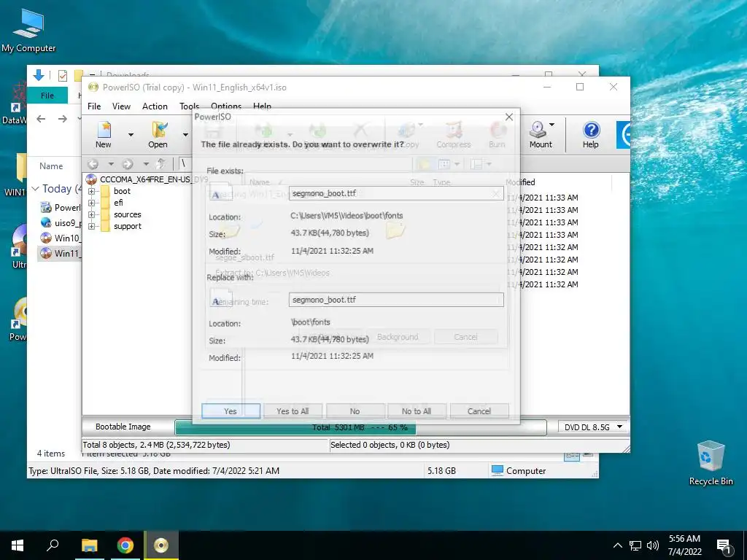
Task: Open the View menu in PowerISO
Action: point(121,106)
